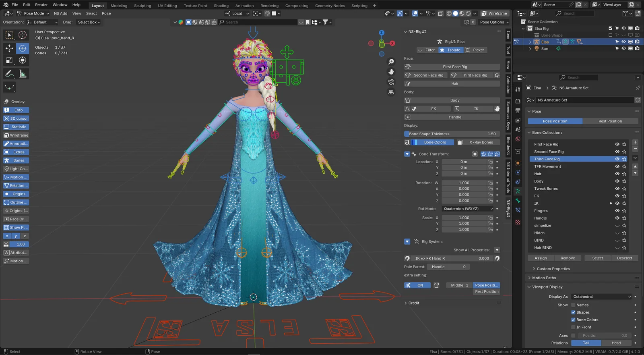Open Bone Constraints properties tab icon

pos(518,210)
